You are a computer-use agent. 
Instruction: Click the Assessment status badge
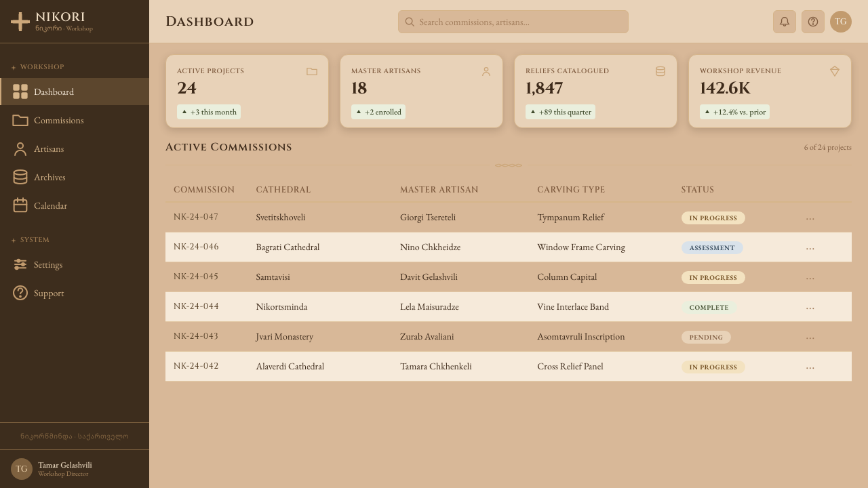click(712, 248)
